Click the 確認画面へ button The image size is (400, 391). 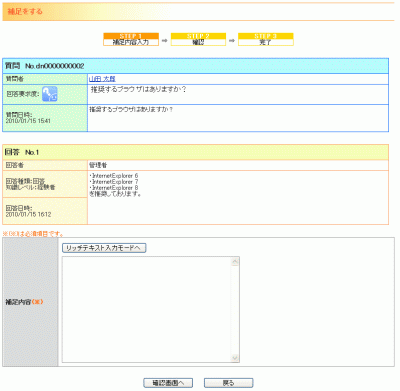(x=168, y=383)
